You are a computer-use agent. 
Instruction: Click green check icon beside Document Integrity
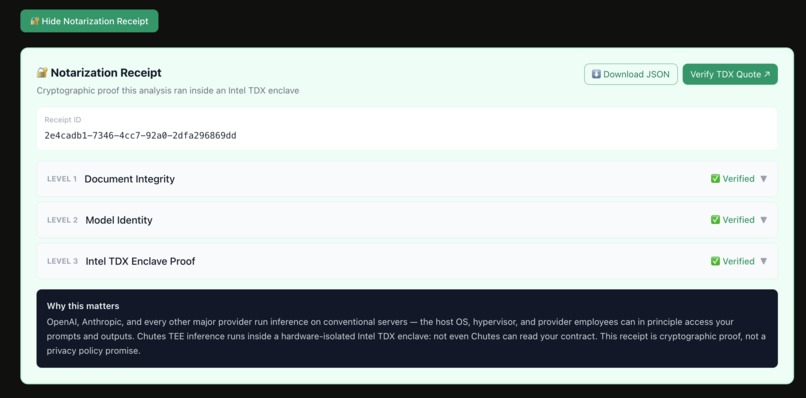[715, 178]
